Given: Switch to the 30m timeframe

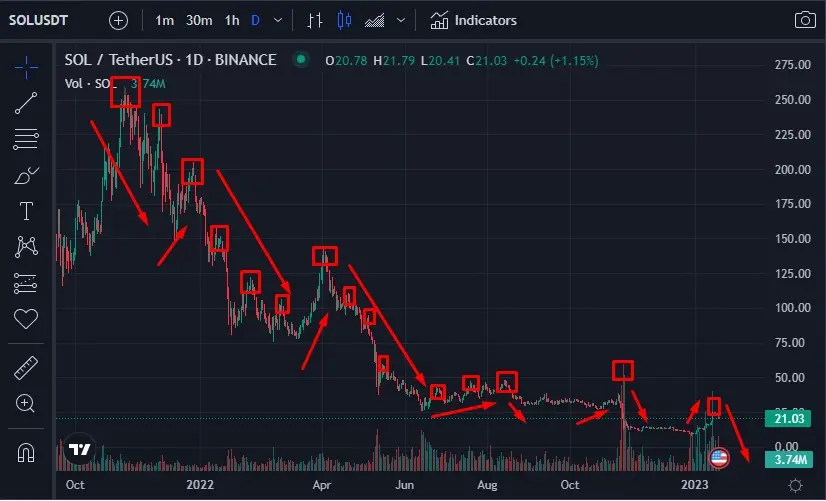Looking at the screenshot, I should click(x=199, y=21).
